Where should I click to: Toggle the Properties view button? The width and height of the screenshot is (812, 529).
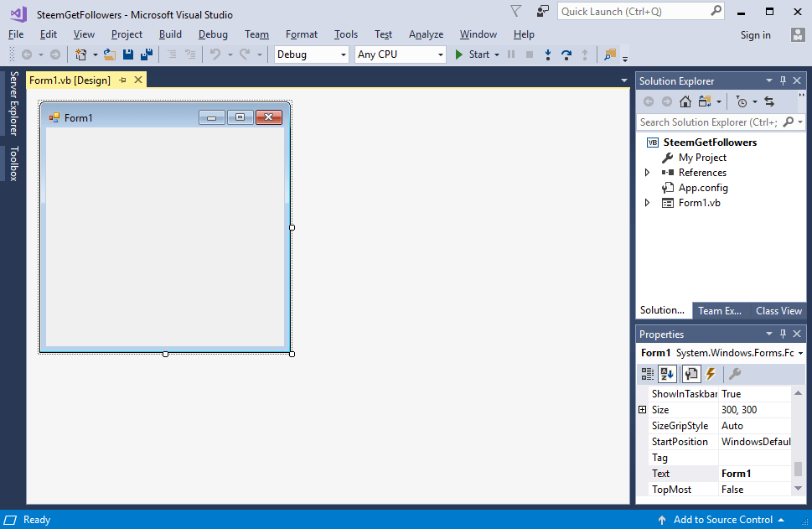coord(690,374)
